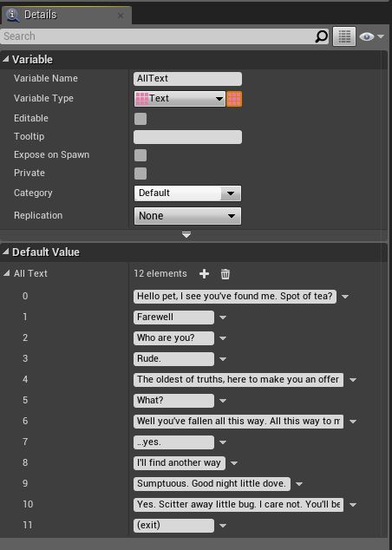Click the Search field in Details

pyautogui.click(x=158, y=36)
